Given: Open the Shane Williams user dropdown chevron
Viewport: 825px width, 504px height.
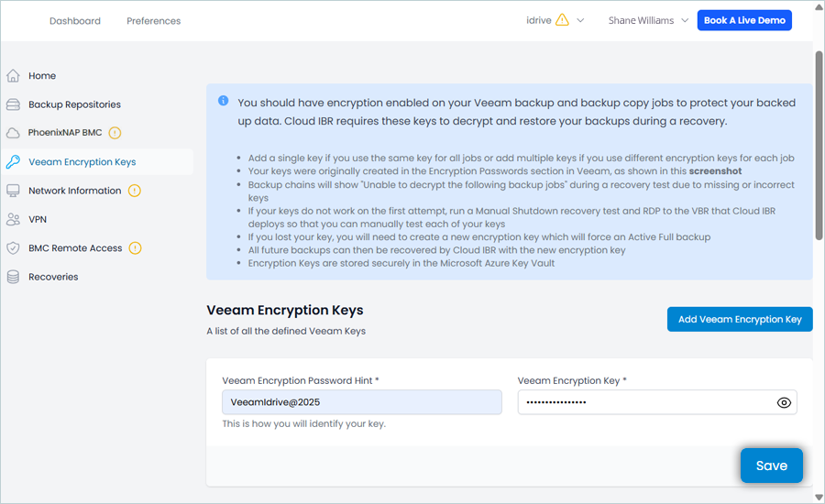Looking at the screenshot, I should [685, 20].
